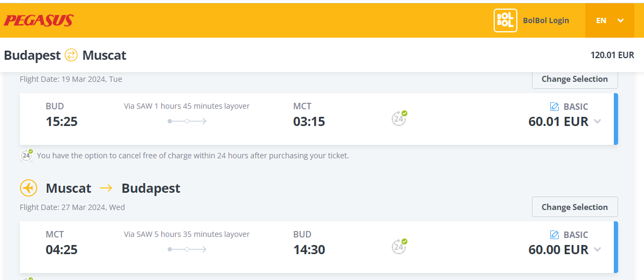Click the 120.01 EUR total price
The height and width of the screenshot is (280, 644).
(x=612, y=55)
